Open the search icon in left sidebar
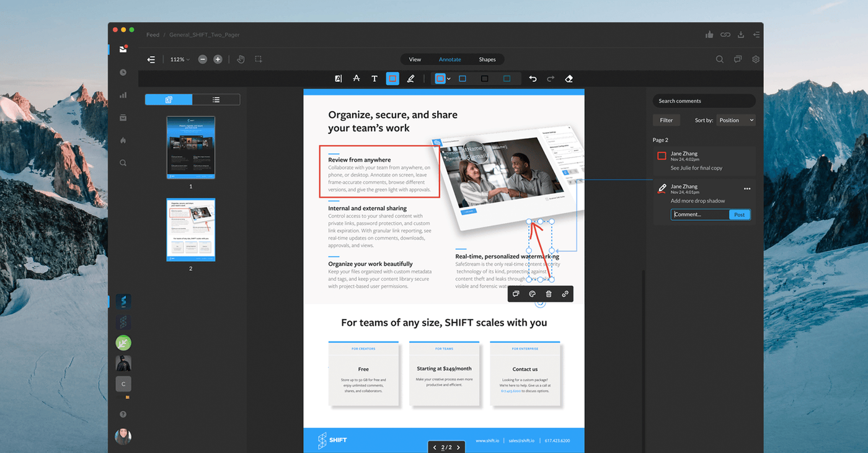 (123, 163)
